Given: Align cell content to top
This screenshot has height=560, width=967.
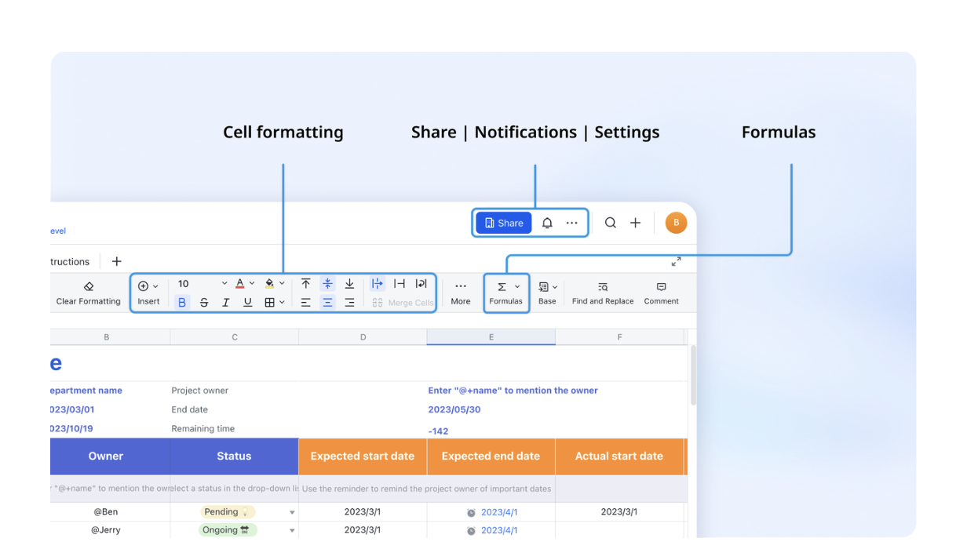Looking at the screenshot, I should (x=306, y=284).
